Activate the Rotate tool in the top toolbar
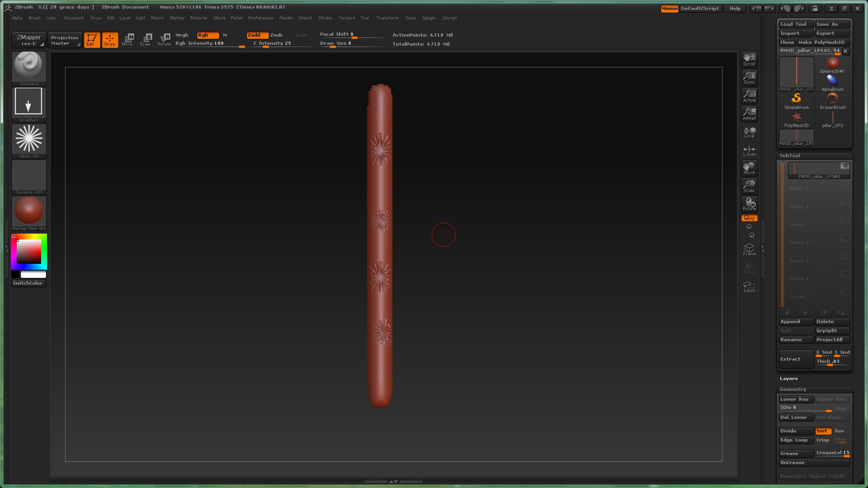Viewport: 868px width, 488px height. coord(165,39)
